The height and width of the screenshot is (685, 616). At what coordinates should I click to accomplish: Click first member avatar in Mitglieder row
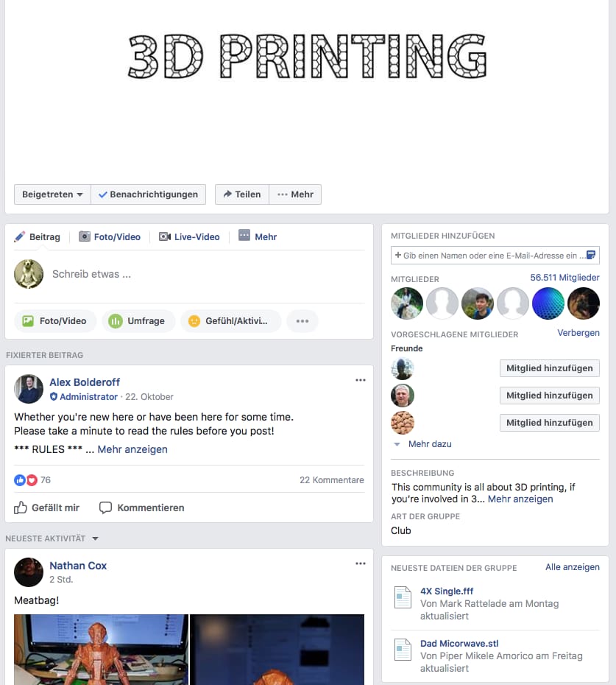407,303
